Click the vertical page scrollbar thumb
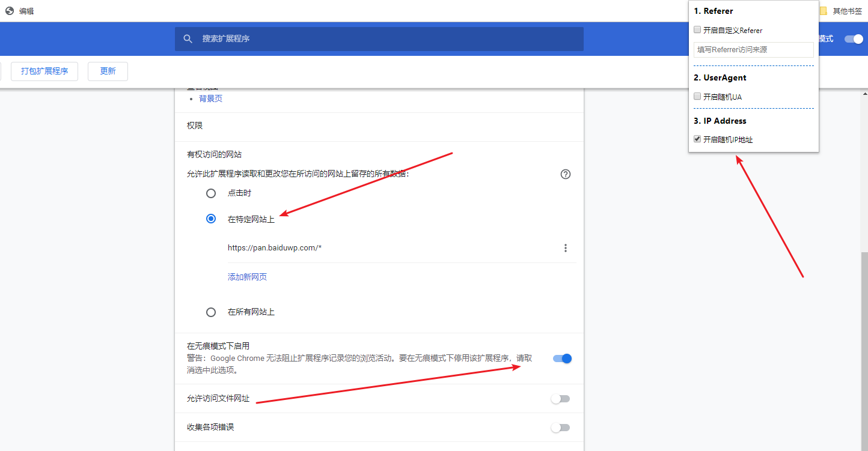This screenshot has height=451, width=868. tap(864, 351)
